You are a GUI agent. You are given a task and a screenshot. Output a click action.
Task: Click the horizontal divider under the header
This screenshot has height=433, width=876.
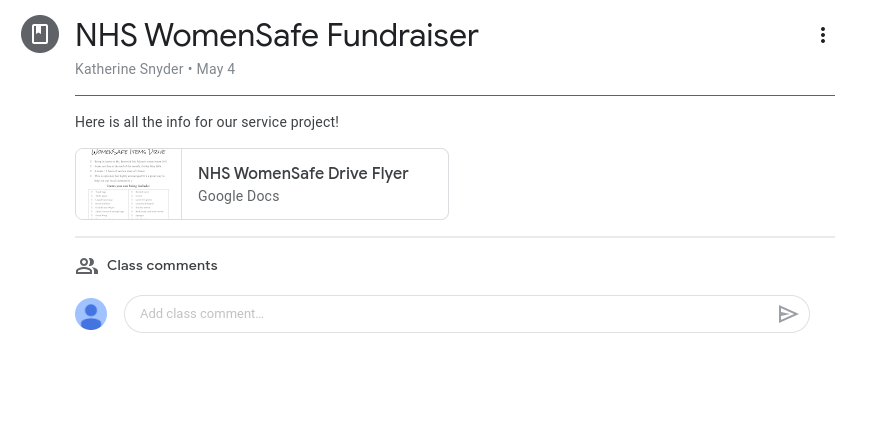coord(454,95)
